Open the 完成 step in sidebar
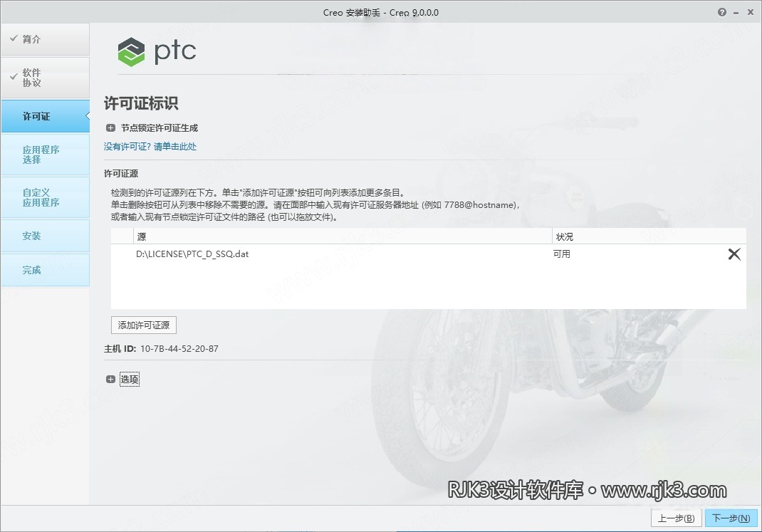This screenshot has width=762, height=532. [x=45, y=270]
